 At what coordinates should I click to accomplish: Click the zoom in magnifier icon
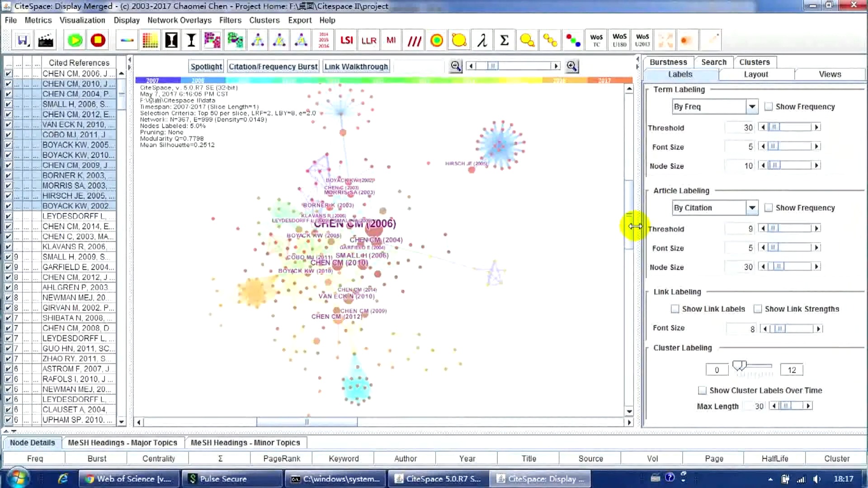[x=572, y=66]
